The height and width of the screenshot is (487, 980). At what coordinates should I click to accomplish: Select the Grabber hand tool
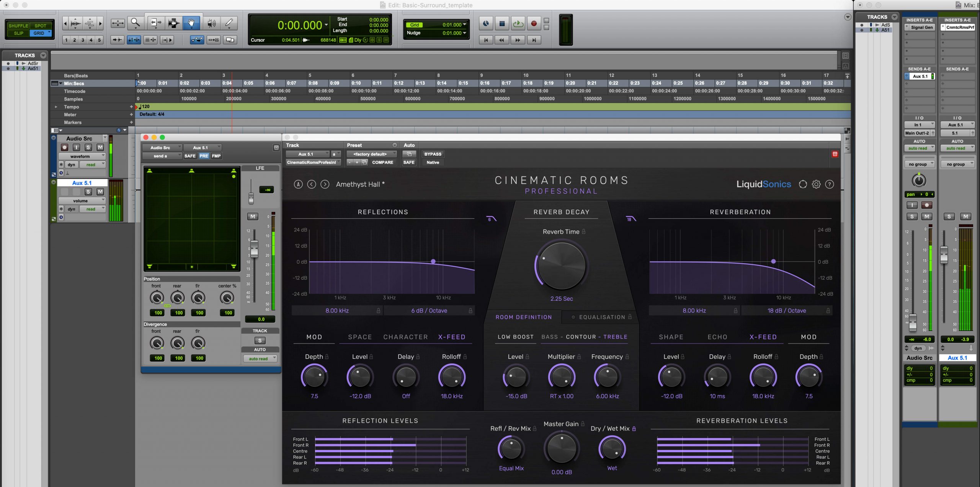(191, 23)
